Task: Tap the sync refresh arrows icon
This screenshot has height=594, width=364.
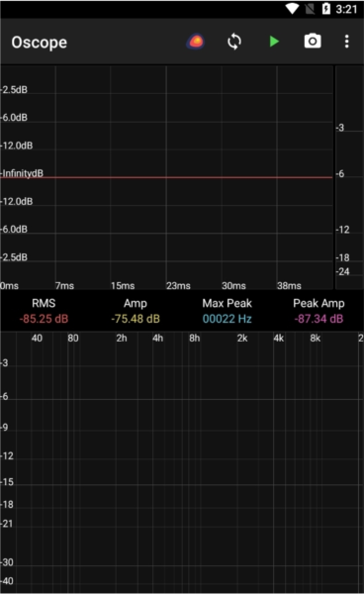Action: (x=234, y=42)
